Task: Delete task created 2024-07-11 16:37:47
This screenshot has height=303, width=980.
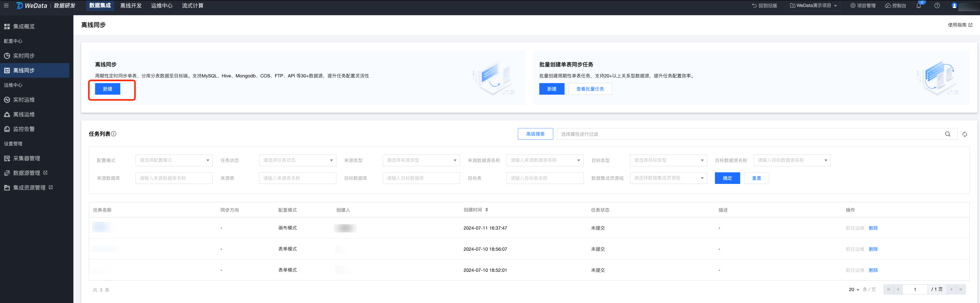Action: click(x=873, y=228)
